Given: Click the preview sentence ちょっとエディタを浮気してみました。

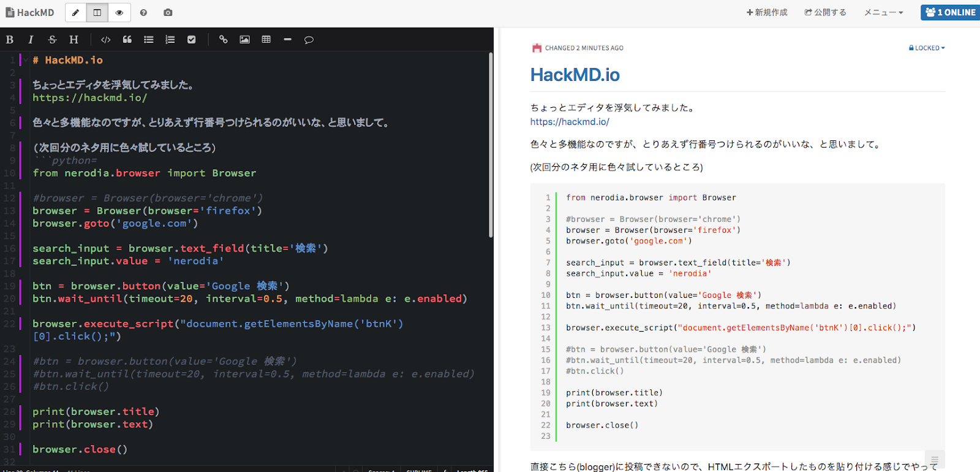Looking at the screenshot, I should pyautogui.click(x=613, y=108).
